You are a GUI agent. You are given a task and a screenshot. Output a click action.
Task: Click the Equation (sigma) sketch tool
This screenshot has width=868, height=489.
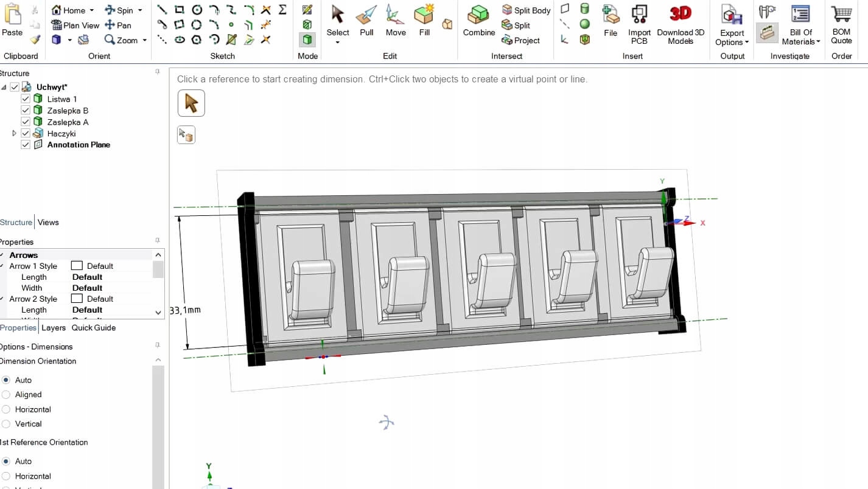(282, 10)
